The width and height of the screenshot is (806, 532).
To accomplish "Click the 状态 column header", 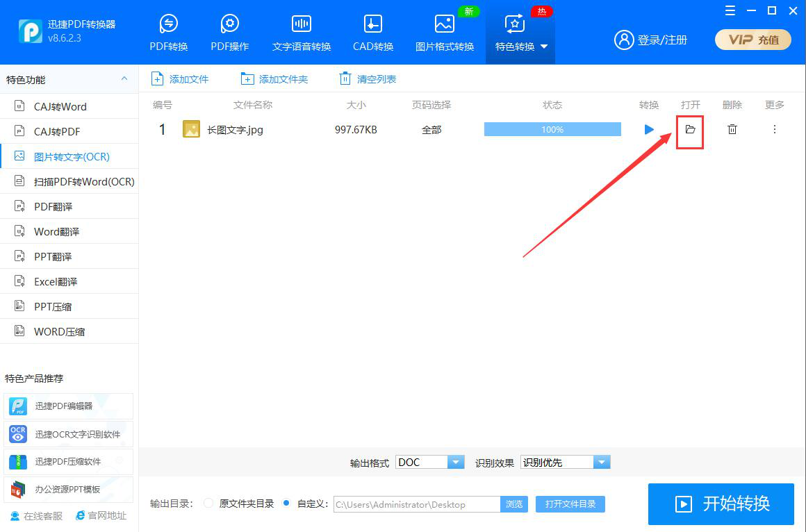I will pyautogui.click(x=552, y=105).
